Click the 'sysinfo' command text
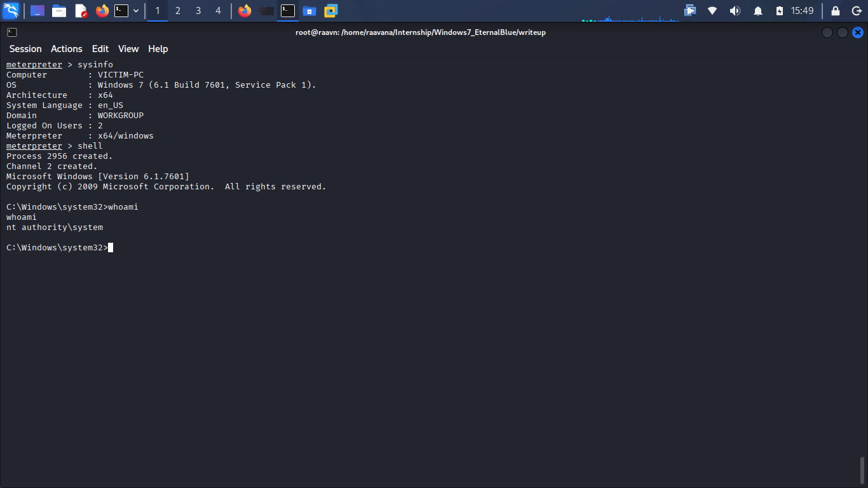Image resolution: width=868 pixels, height=488 pixels. click(95, 65)
